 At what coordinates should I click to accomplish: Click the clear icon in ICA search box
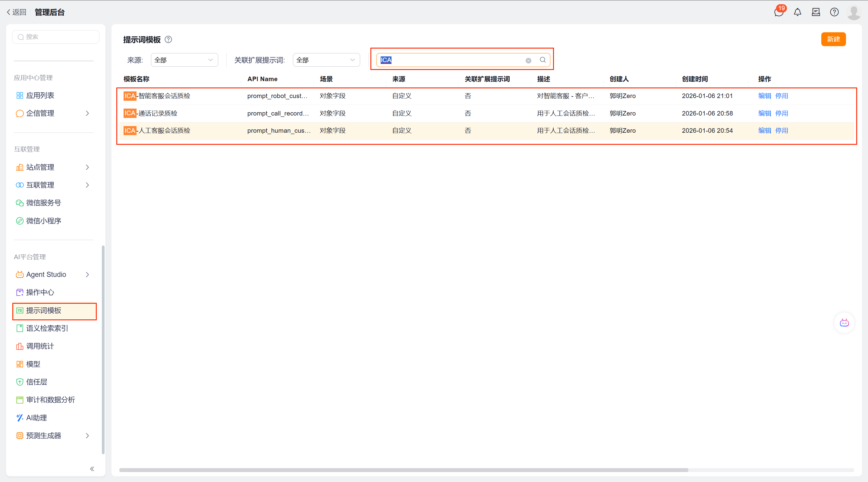pos(528,60)
